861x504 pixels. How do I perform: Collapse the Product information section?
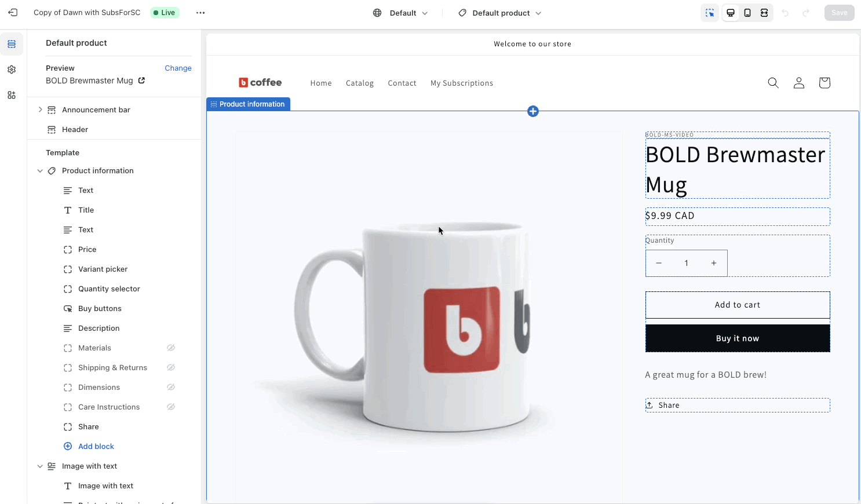40,171
